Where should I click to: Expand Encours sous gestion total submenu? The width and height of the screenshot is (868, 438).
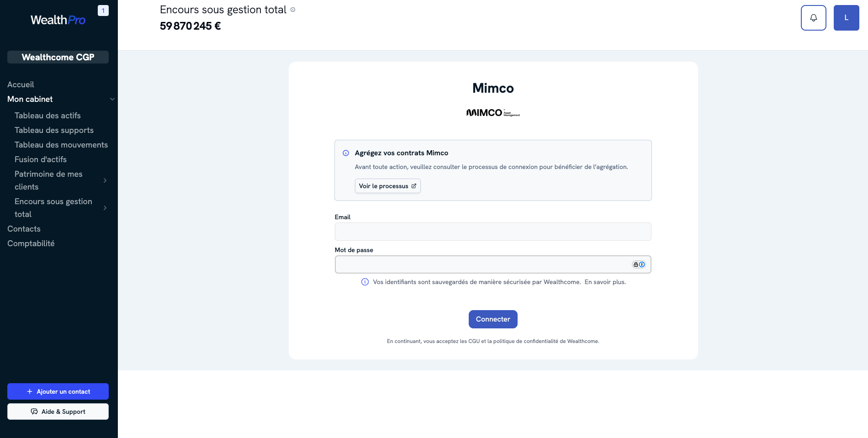point(105,208)
